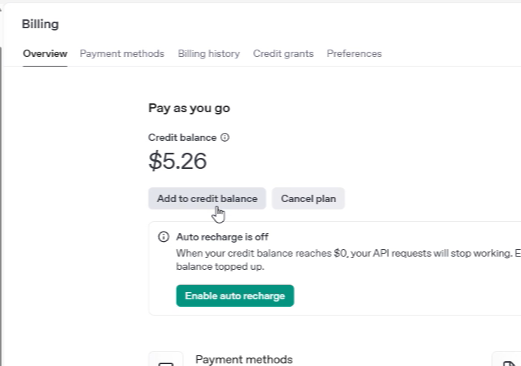Click the info icon beside Credit balance

(x=225, y=137)
